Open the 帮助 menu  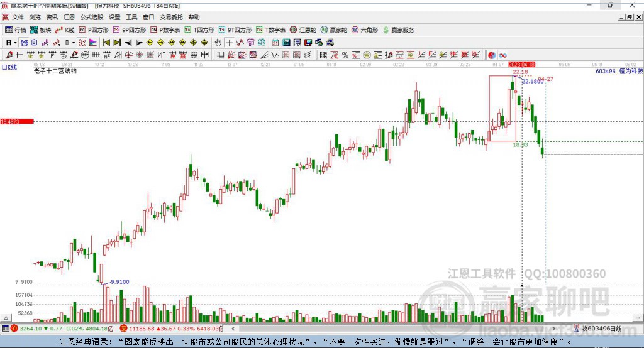[194, 17]
